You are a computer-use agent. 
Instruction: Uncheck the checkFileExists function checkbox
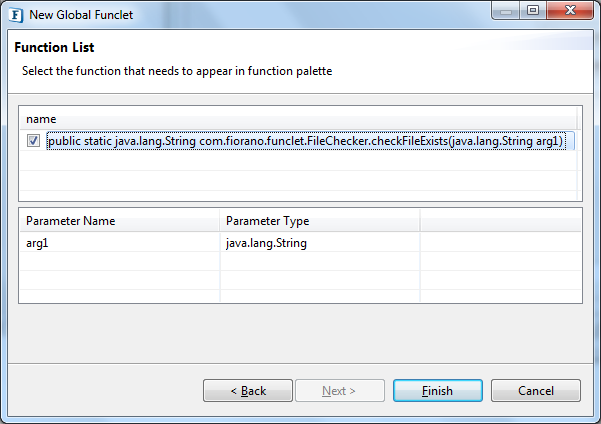point(34,142)
